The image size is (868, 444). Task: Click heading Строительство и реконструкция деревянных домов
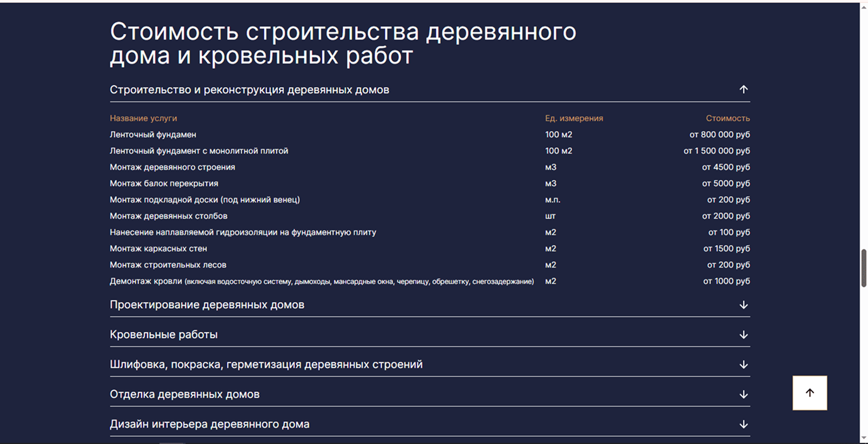click(249, 90)
